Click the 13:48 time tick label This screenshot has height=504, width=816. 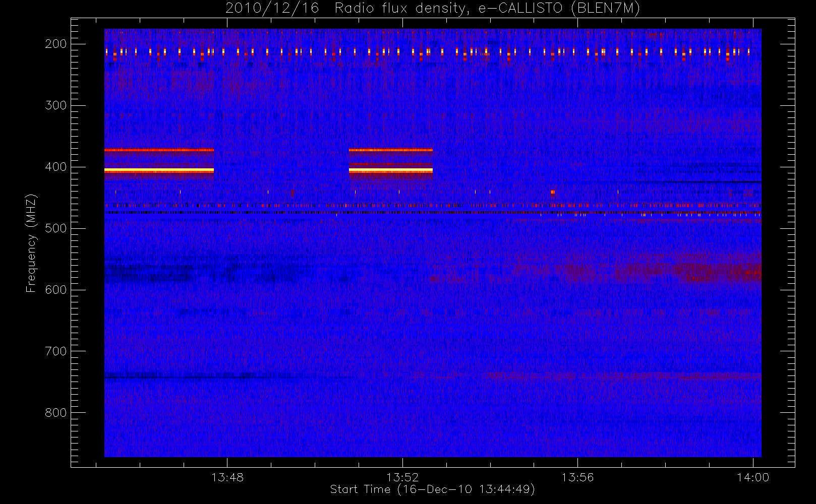click(227, 477)
